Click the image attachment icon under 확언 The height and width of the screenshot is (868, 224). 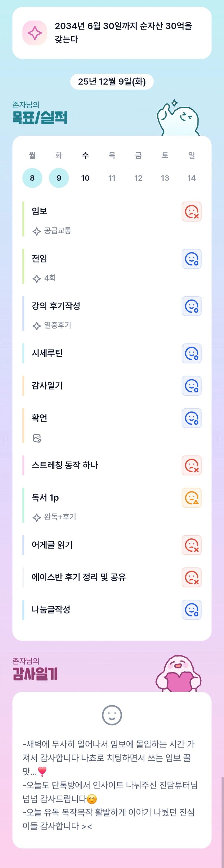[x=37, y=438]
